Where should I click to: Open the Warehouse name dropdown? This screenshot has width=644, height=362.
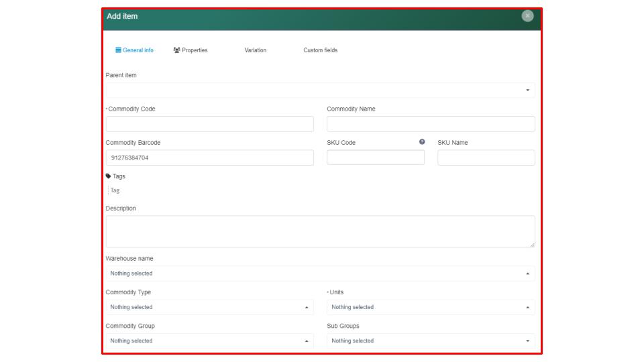pos(320,274)
